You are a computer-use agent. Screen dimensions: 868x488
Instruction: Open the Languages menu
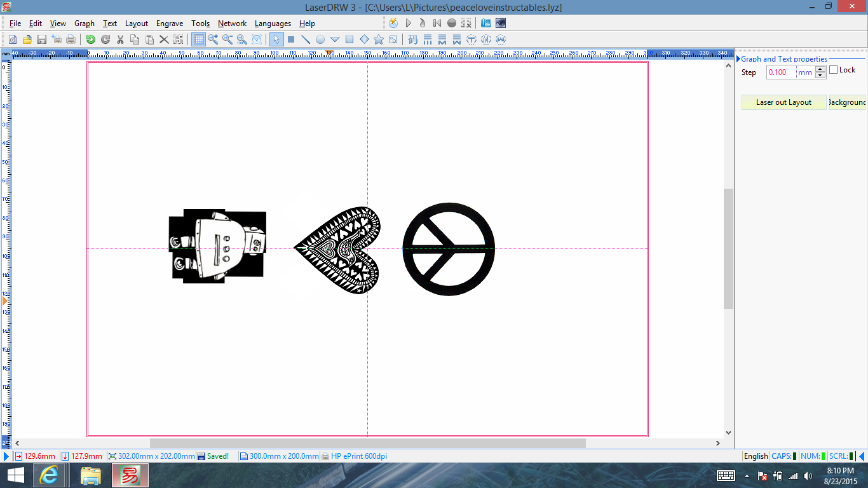273,24
